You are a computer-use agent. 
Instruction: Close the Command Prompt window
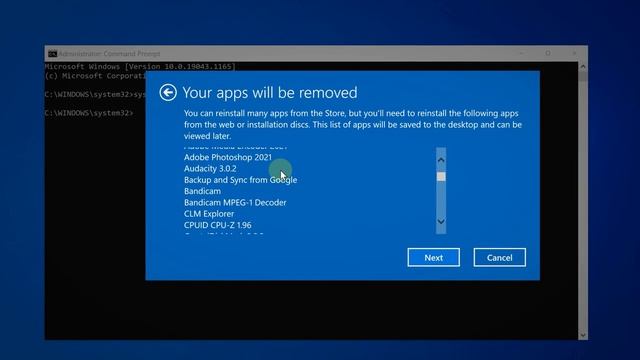click(x=574, y=53)
